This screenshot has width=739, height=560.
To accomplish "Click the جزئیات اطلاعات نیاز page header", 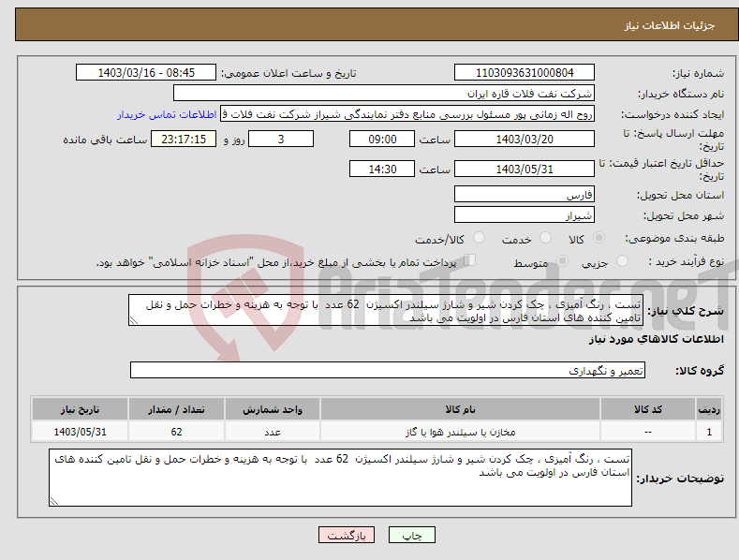I will pos(670,25).
